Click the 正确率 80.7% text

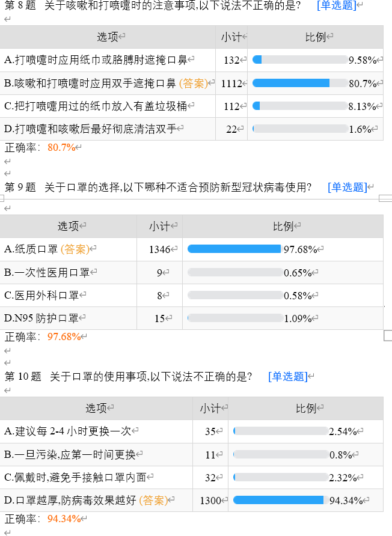point(61,147)
